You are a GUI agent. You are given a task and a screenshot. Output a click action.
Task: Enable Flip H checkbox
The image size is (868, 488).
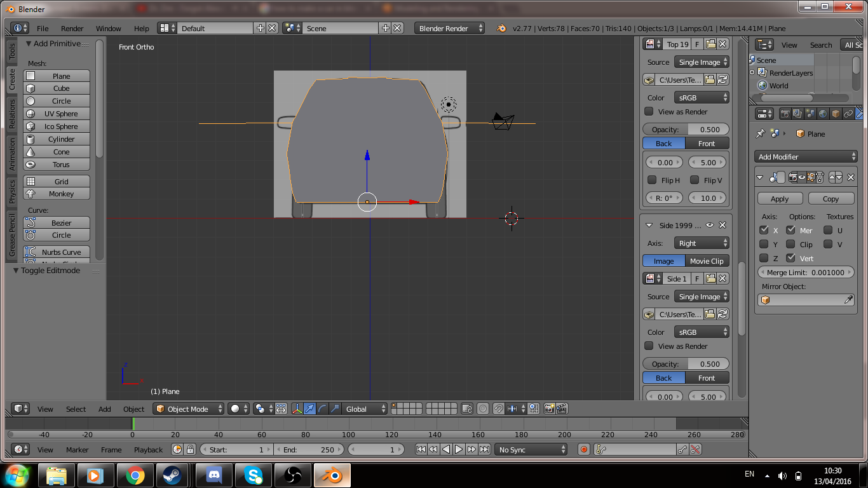click(652, 180)
